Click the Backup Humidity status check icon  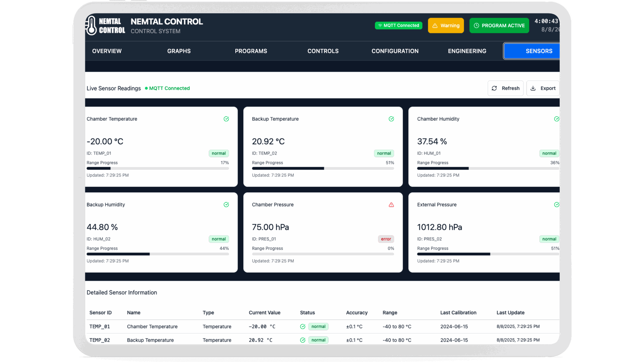[226, 205]
